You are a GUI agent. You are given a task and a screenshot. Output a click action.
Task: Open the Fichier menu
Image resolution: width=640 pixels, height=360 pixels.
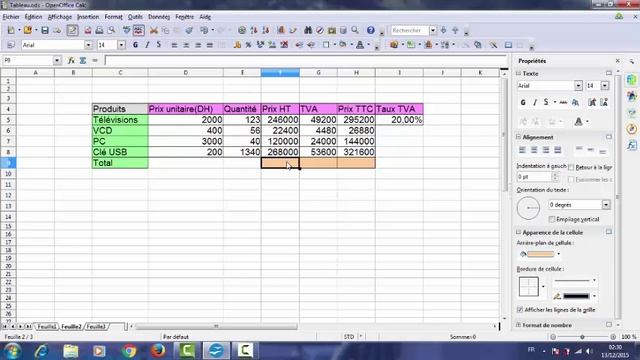click(11, 17)
